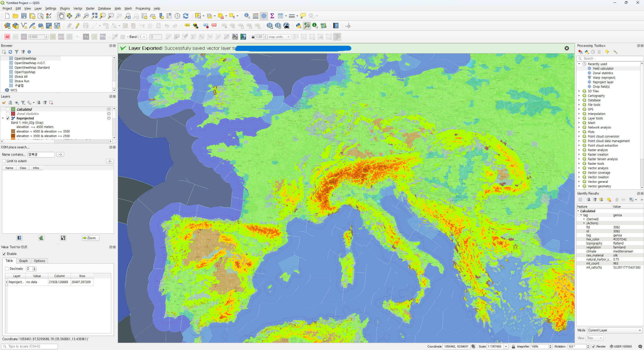Click the Zoom button in OSM search
Screen dimensions: 644x350
click(90, 238)
